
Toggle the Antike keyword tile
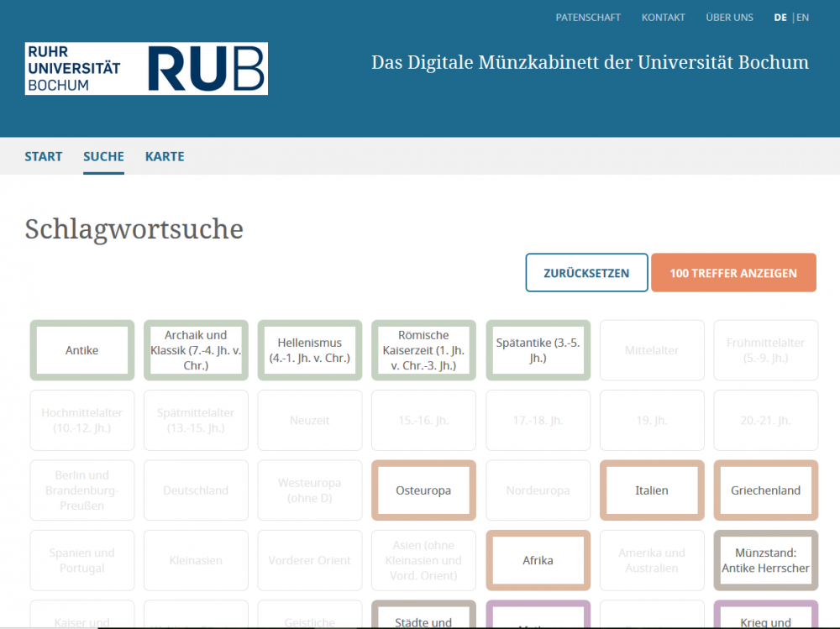click(82, 350)
